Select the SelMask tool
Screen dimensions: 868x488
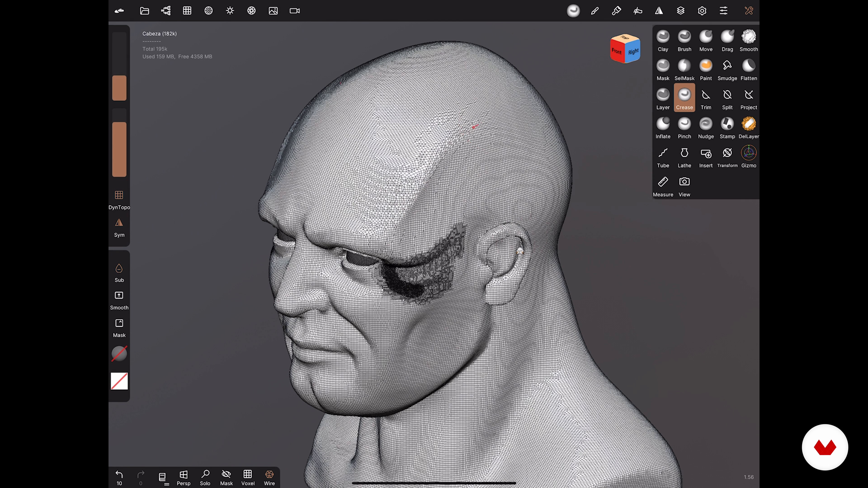pos(684,70)
